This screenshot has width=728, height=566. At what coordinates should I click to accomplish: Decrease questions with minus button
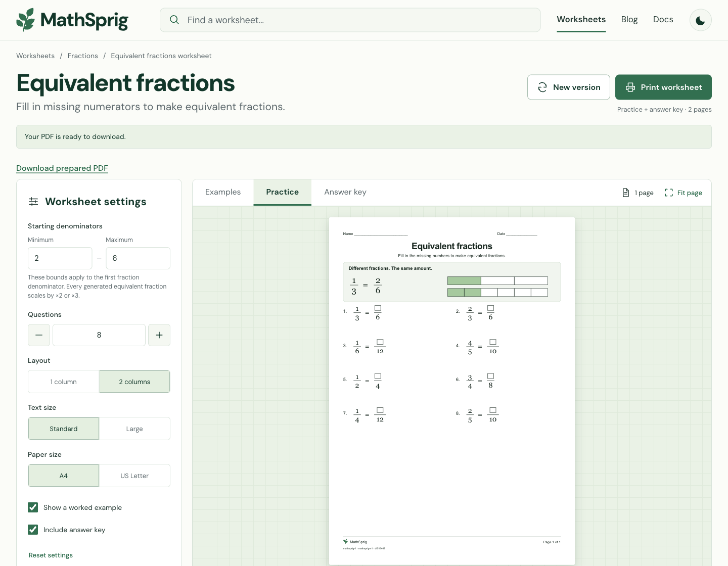pyautogui.click(x=39, y=335)
